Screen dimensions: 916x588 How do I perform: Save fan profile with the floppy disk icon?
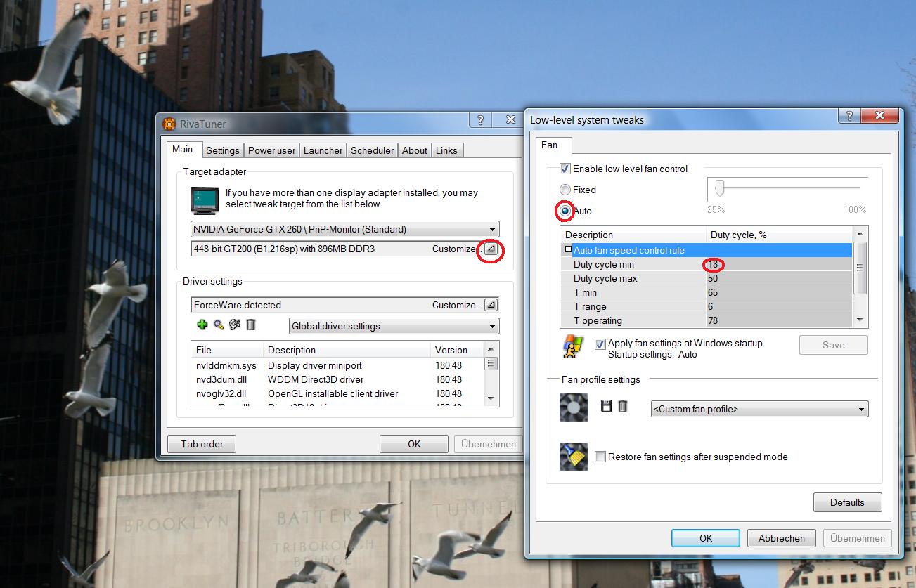[x=607, y=406]
